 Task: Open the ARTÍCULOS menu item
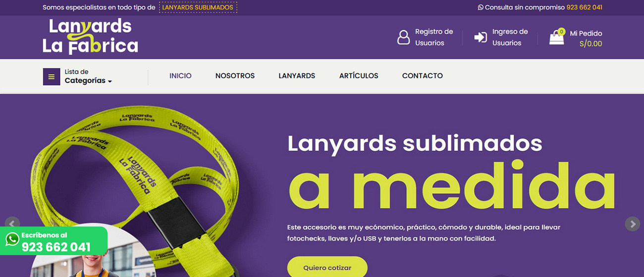click(359, 76)
